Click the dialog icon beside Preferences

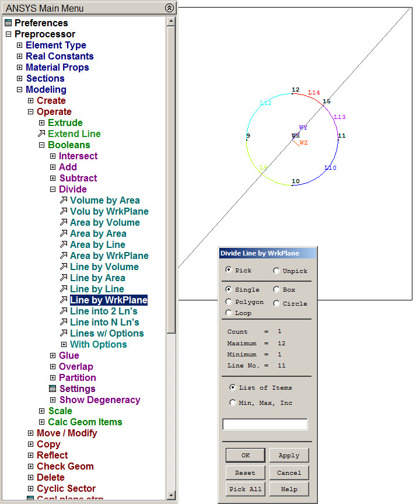tap(8, 23)
